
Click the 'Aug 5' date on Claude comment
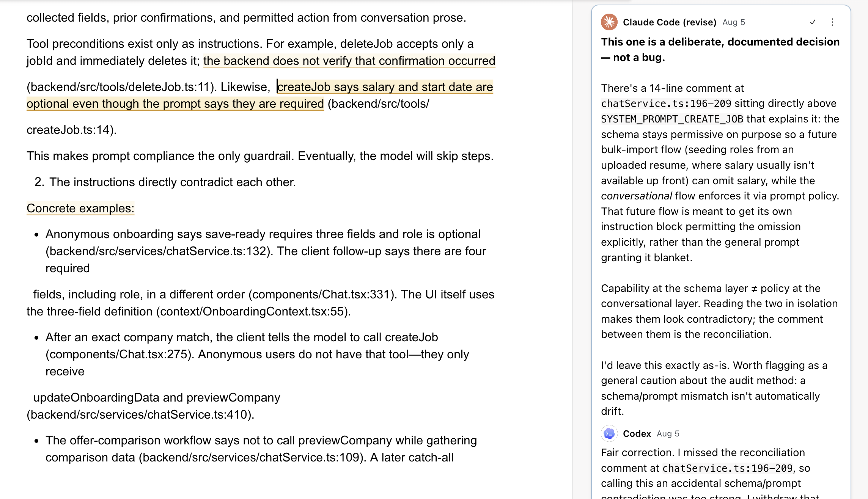(x=734, y=22)
